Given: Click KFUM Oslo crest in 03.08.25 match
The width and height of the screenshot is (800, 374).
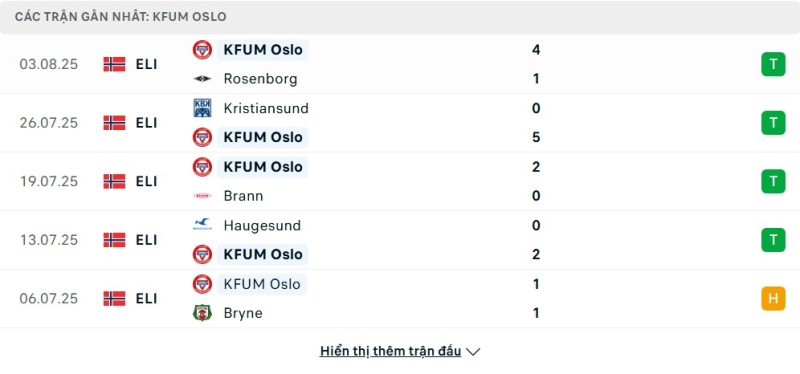Looking at the screenshot, I should (202, 50).
